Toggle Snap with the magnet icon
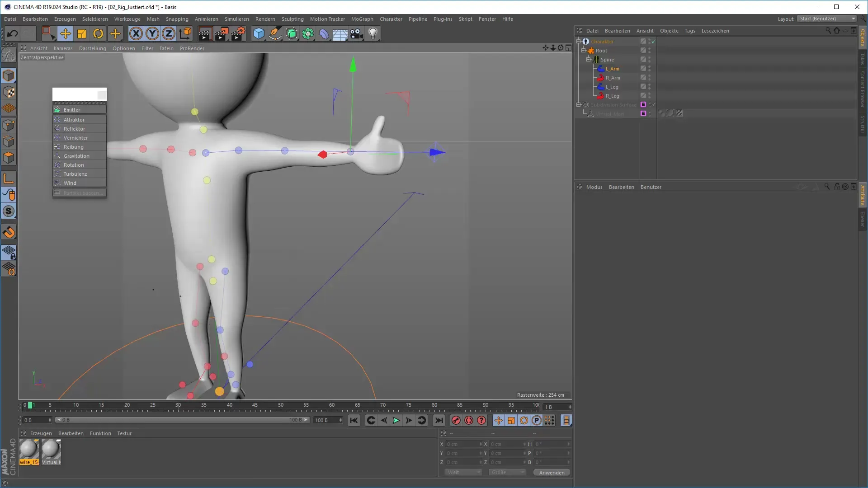 point(9,232)
